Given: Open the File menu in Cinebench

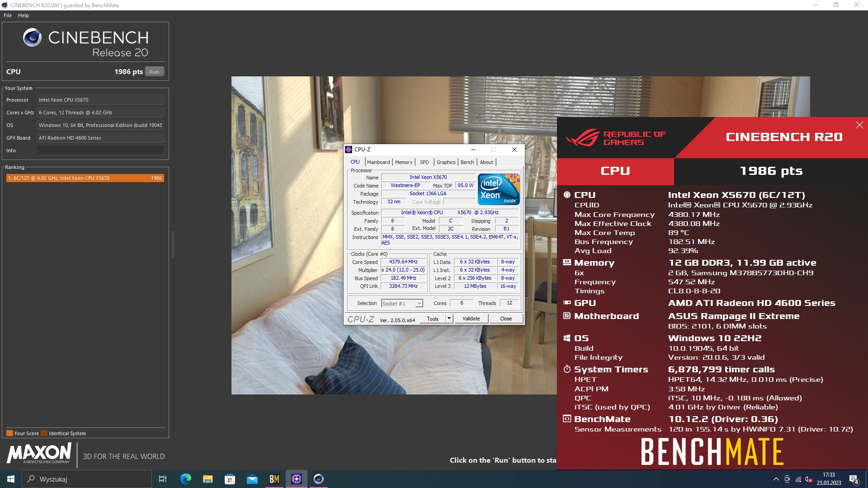Looking at the screenshot, I should point(8,15).
